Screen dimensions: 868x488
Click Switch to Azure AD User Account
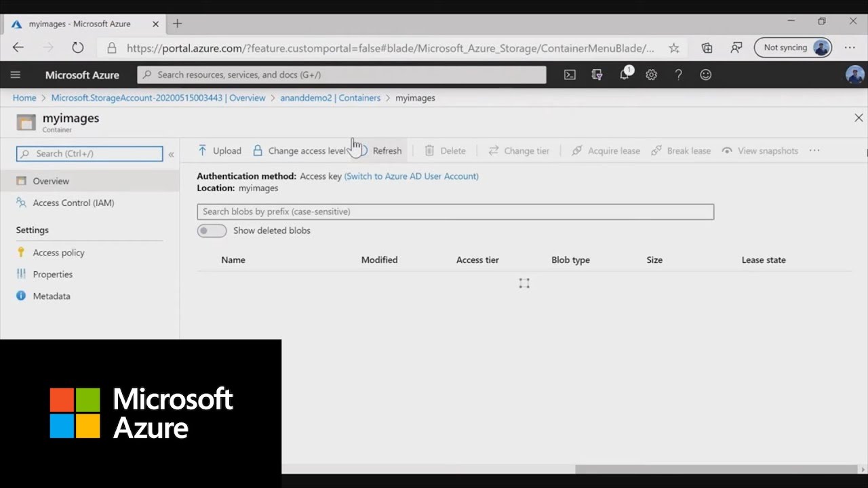412,176
